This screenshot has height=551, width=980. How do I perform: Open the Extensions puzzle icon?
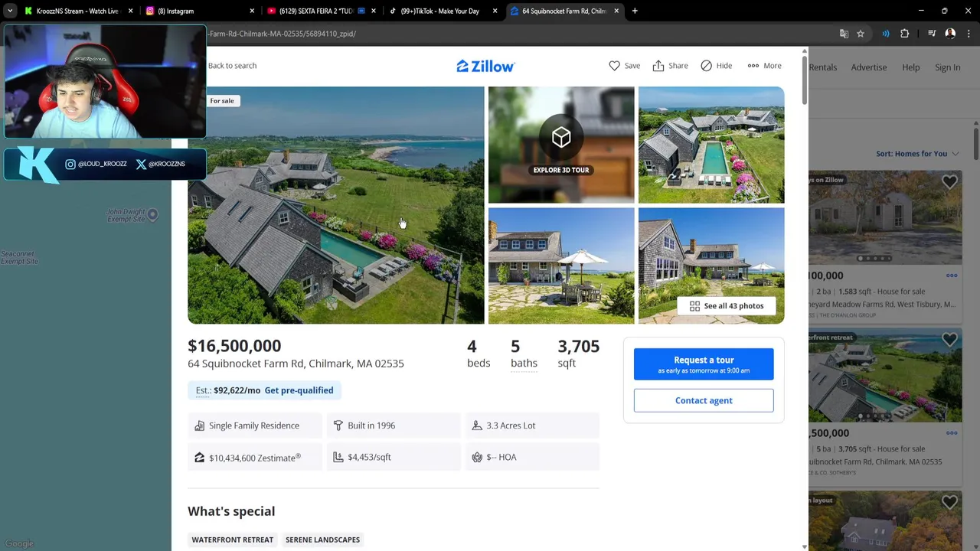[905, 34]
